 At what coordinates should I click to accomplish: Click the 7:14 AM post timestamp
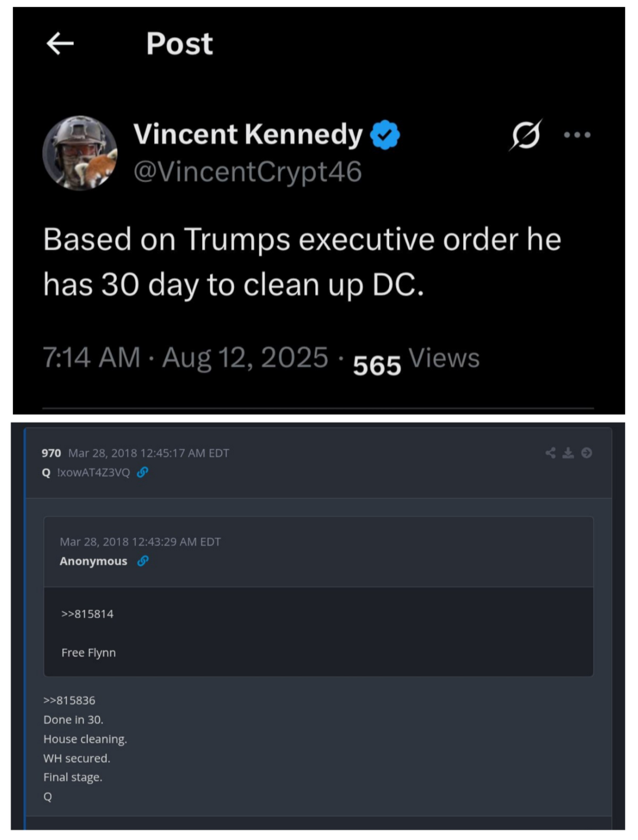click(x=92, y=358)
